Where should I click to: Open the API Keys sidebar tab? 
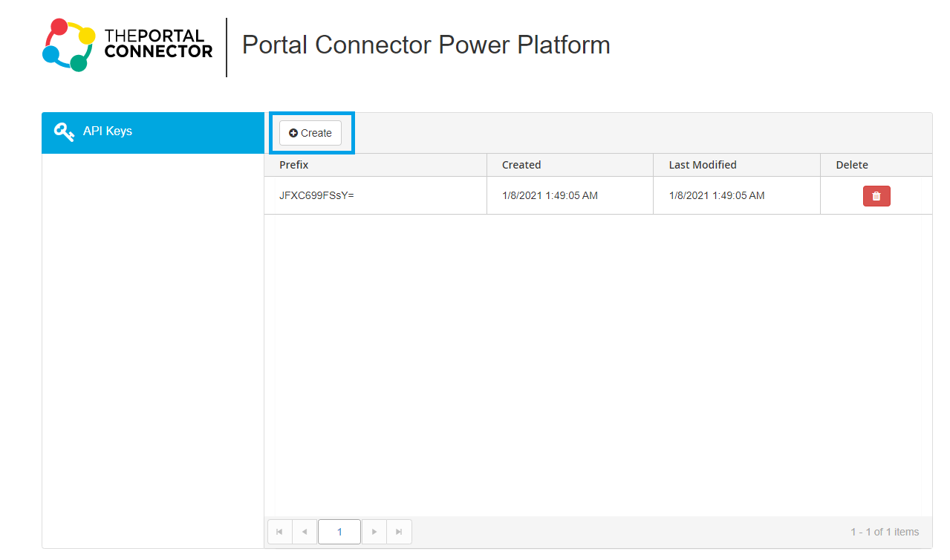pos(153,132)
